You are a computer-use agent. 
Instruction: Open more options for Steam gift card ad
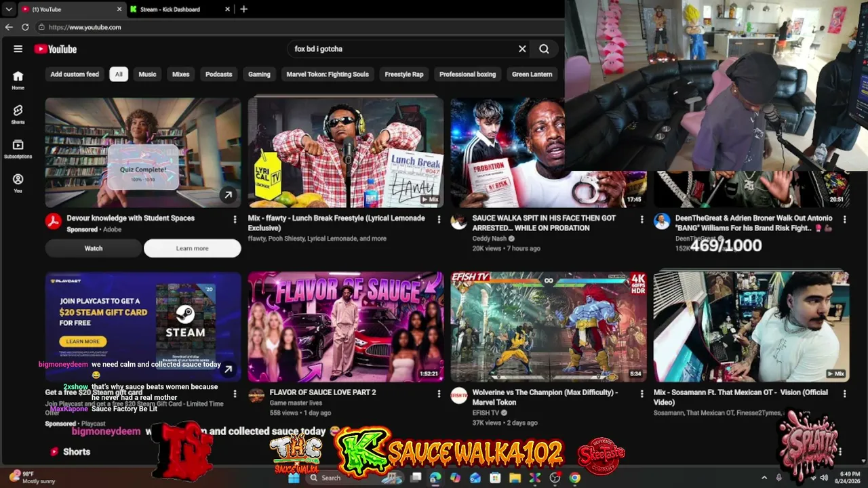[235, 394]
